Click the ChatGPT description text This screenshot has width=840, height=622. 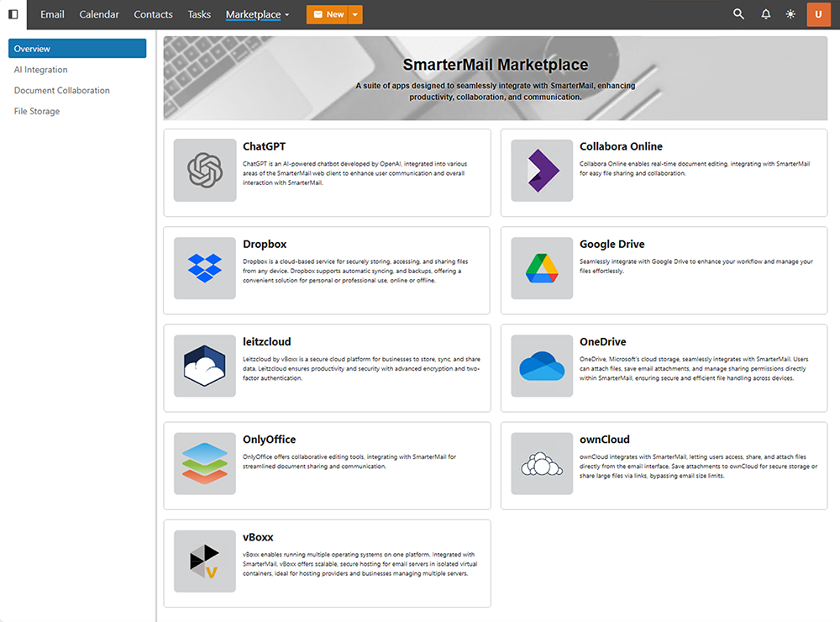pos(354,173)
